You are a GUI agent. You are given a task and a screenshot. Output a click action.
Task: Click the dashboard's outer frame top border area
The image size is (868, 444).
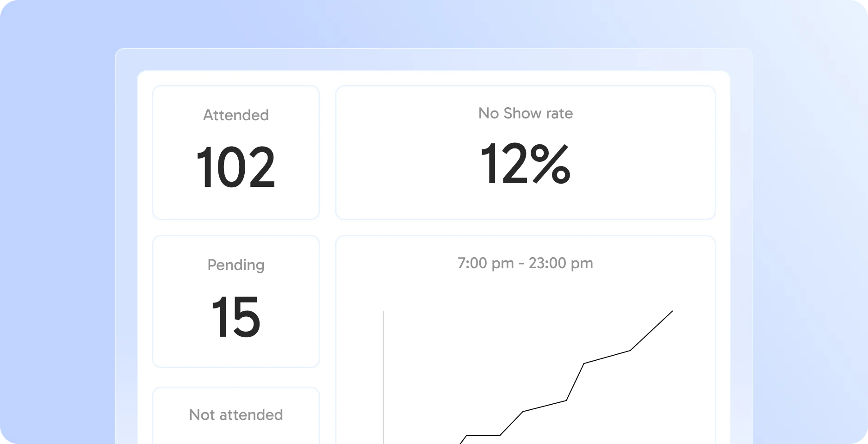(434, 59)
